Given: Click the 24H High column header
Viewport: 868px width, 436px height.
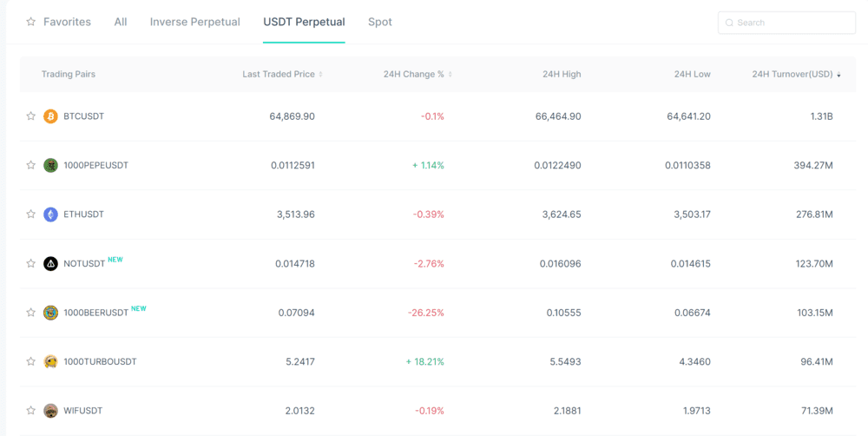Looking at the screenshot, I should [562, 74].
